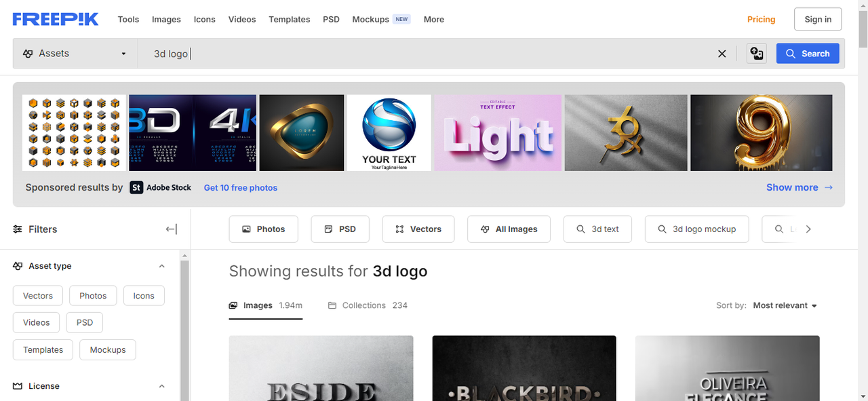The width and height of the screenshot is (868, 401).
Task: Toggle Videos asset type filter
Action: 37,322
